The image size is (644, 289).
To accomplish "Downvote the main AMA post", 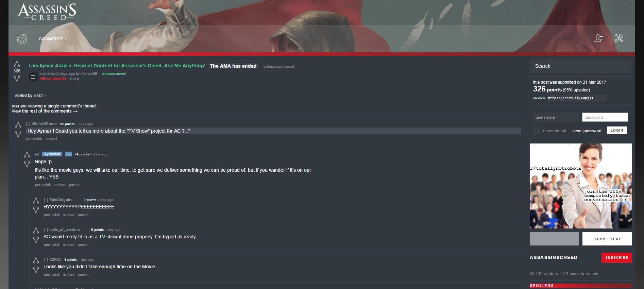I will tap(17, 79).
